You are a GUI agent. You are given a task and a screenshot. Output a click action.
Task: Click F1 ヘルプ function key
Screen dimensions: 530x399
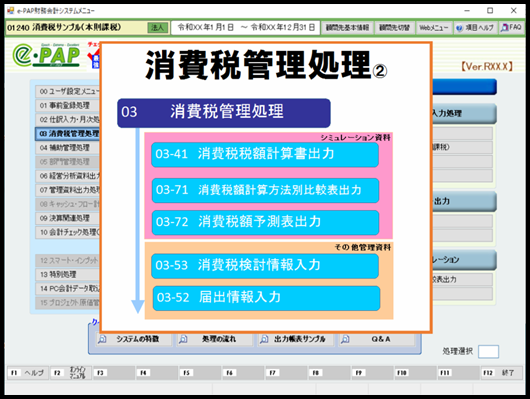pyautogui.click(x=28, y=373)
